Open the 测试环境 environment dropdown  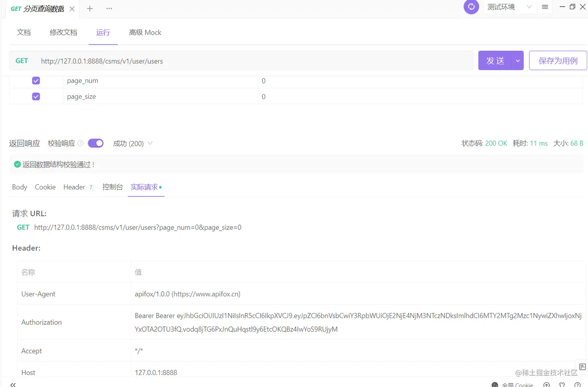(509, 7)
